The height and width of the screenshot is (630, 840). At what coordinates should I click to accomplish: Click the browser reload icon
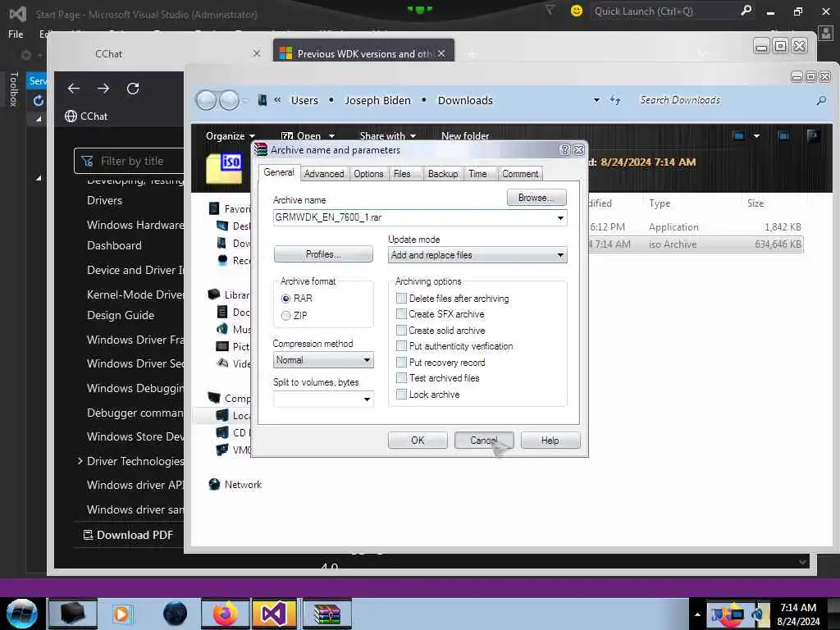(x=133, y=89)
